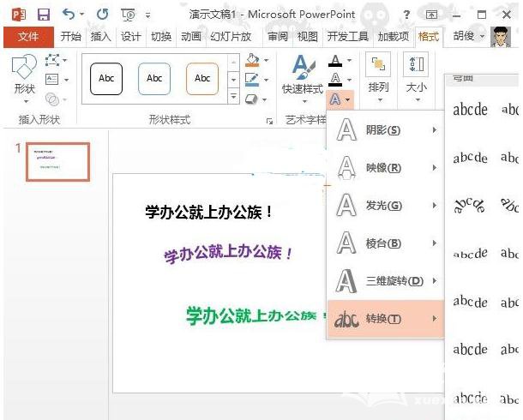The height and width of the screenshot is (420, 523).
Task: Switch to the 视图 tab
Action: 308,36
